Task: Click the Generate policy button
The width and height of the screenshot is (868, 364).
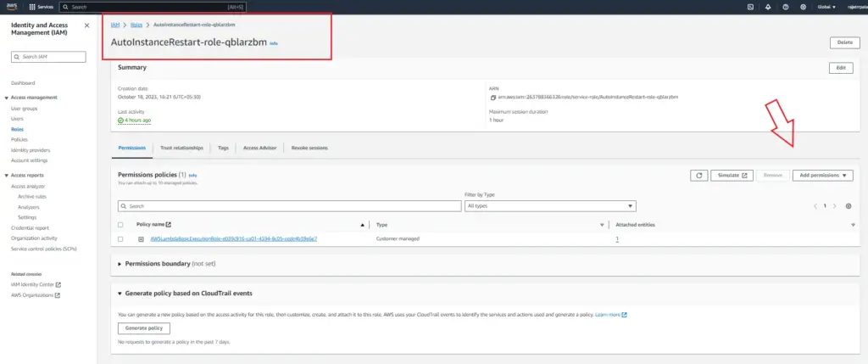Action: coord(144,328)
